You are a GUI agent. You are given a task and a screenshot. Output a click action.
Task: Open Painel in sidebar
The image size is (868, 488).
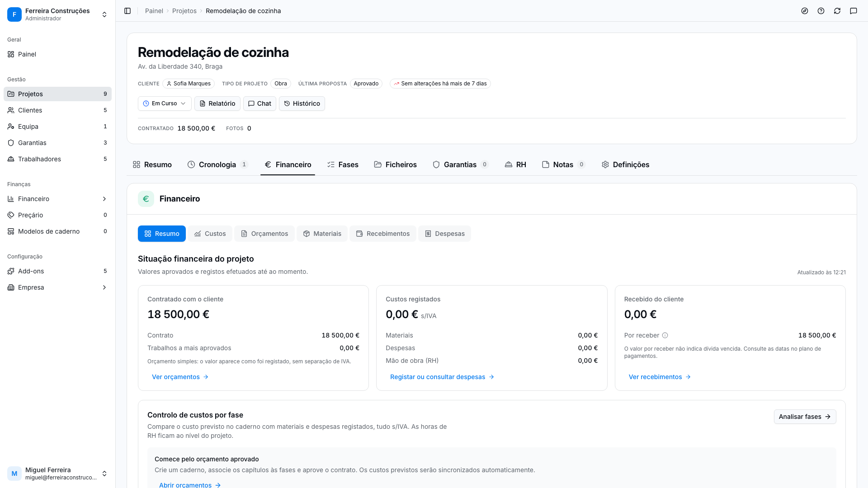click(x=57, y=54)
